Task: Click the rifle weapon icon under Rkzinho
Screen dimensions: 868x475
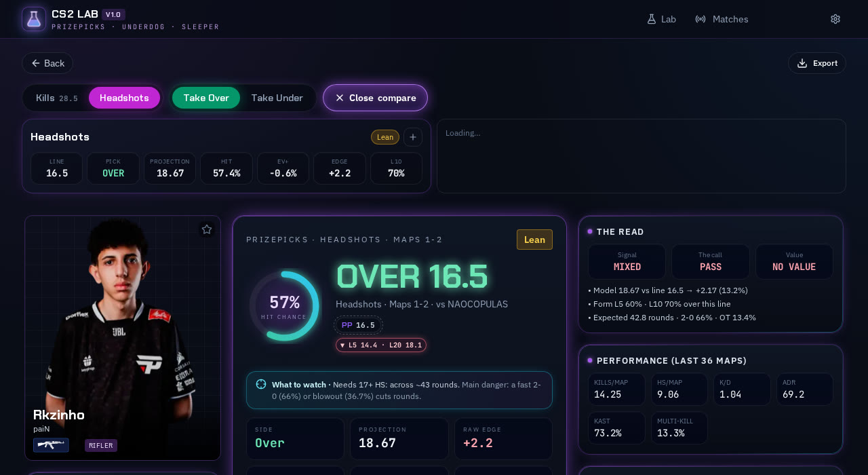Action: tap(51, 445)
